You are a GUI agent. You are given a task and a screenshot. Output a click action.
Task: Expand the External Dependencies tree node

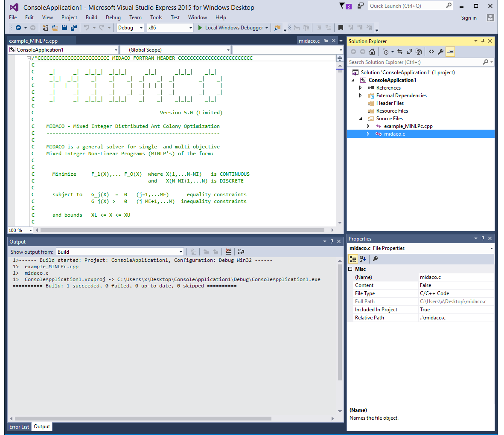[360, 96]
